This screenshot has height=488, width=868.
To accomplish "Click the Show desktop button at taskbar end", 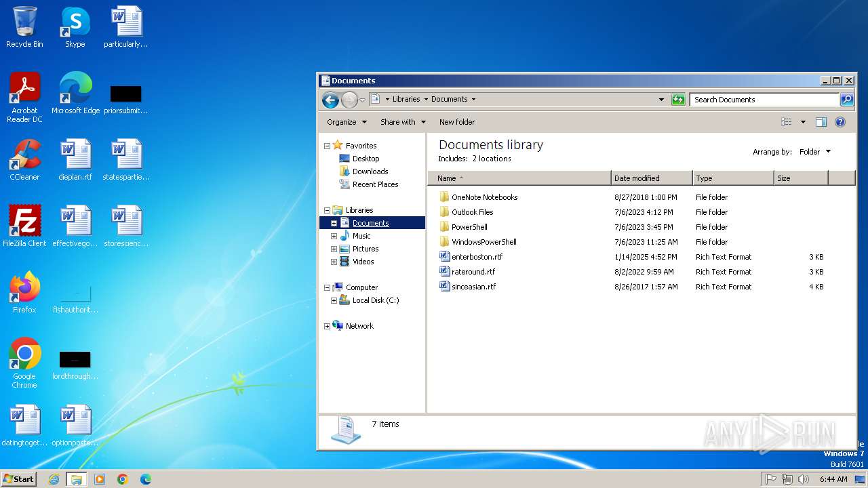I will (x=861, y=479).
